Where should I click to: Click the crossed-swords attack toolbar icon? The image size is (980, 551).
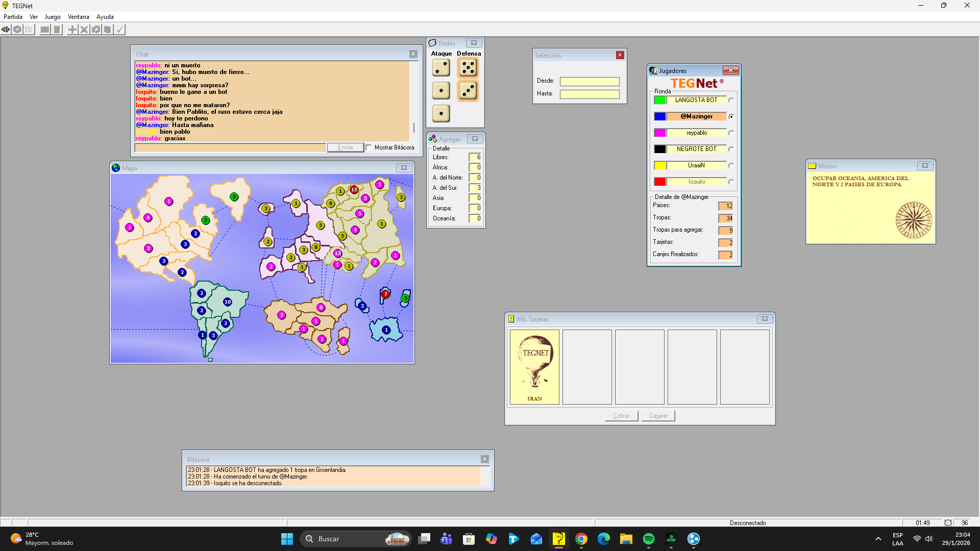coord(84,30)
